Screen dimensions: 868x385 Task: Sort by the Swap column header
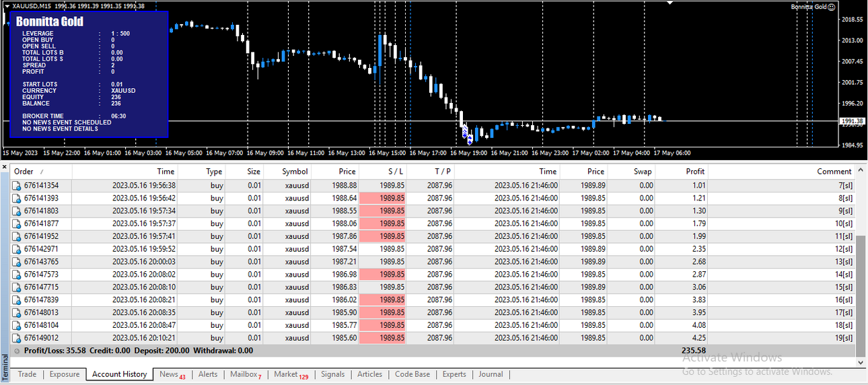click(632, 172)
